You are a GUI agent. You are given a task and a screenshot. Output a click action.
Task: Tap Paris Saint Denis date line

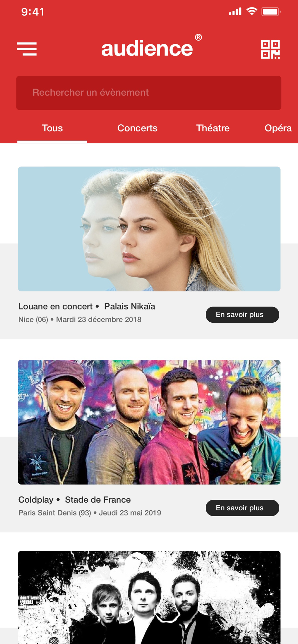pyautogui.click(x=90, y=513)
